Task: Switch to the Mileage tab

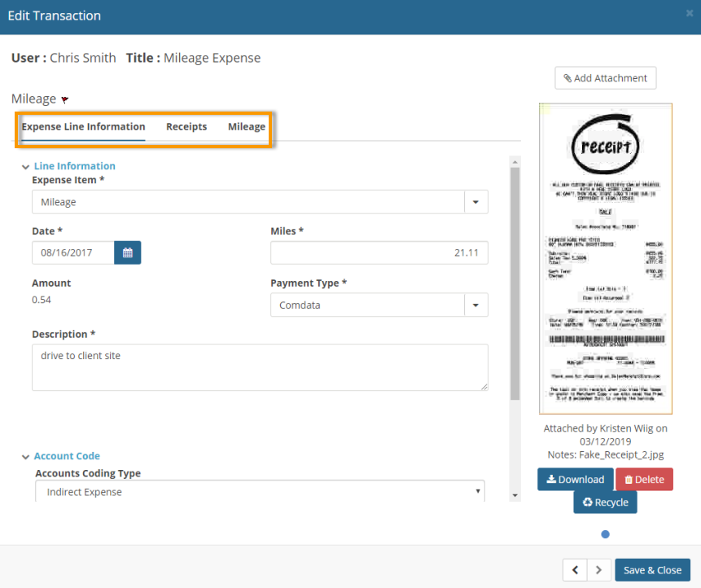Action: tap(246, 127)
